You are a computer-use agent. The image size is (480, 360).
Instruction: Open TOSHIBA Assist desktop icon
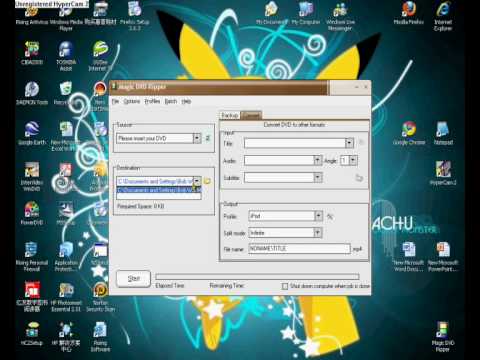66,56
